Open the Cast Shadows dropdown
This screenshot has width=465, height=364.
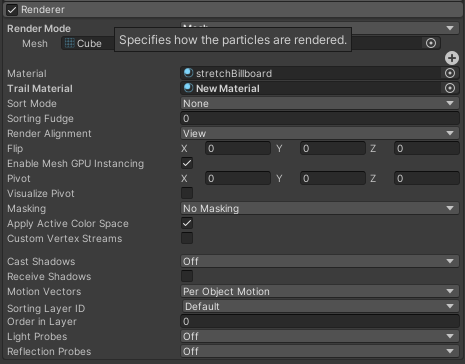pyautogui.click(x=320, y=261)
